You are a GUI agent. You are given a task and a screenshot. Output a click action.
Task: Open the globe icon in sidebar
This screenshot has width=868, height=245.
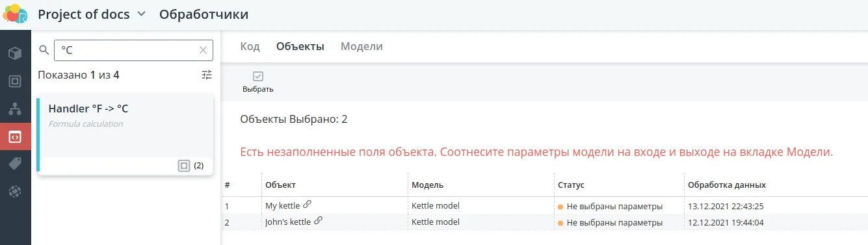(15, 192)
